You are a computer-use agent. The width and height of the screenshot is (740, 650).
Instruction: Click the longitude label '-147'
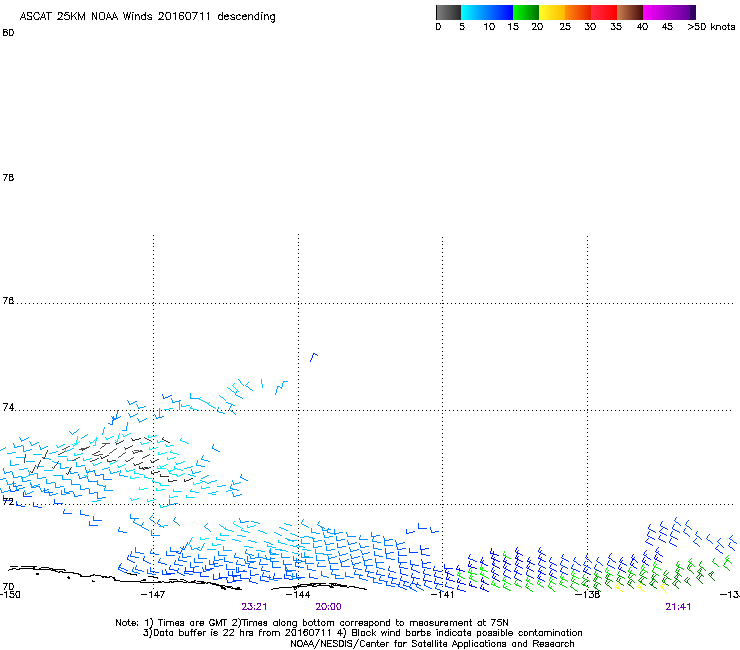153,595
